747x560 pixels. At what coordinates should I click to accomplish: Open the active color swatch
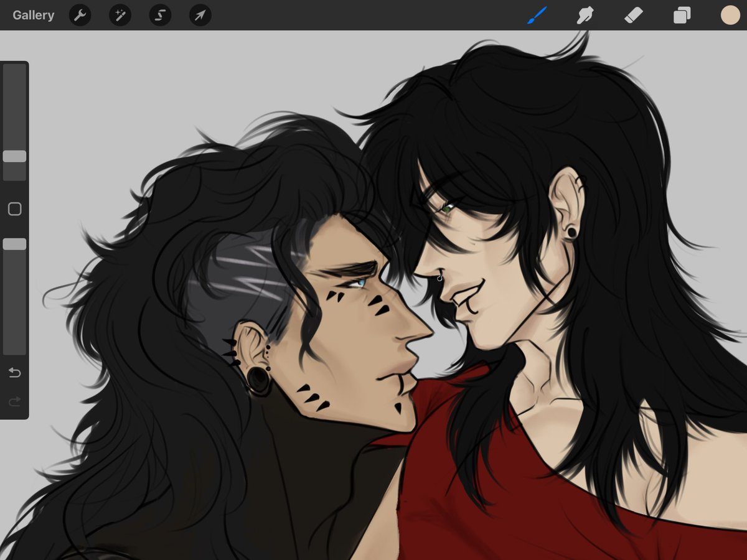click(x=730, y=15)
